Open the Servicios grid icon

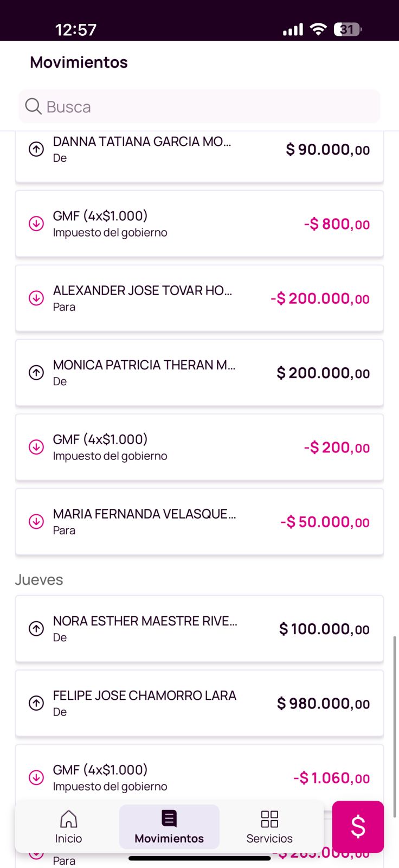click(x=269, y=819)
